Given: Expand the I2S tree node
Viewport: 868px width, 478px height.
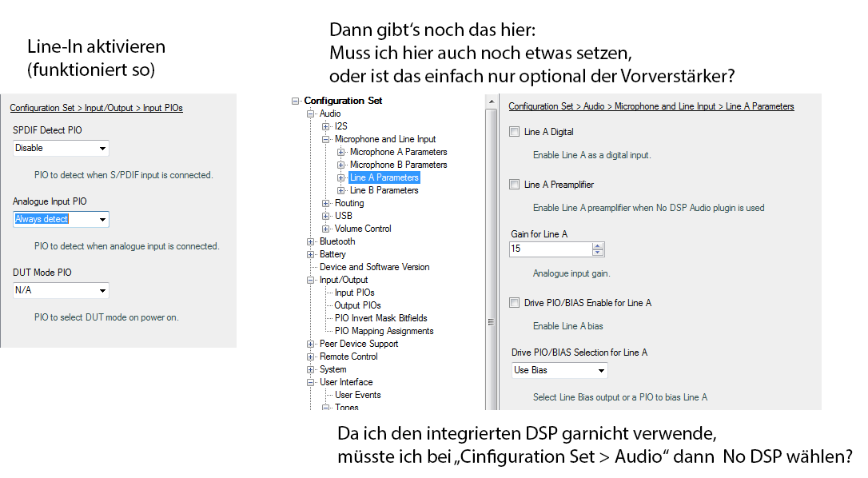Looking at the screenshot, I should pos(326,126).
